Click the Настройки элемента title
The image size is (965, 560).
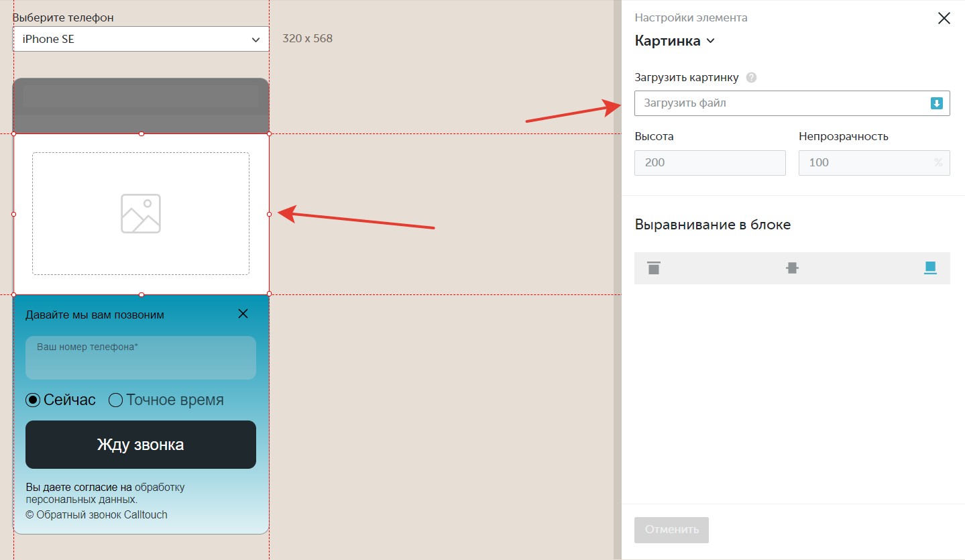[x=691, y=18]
